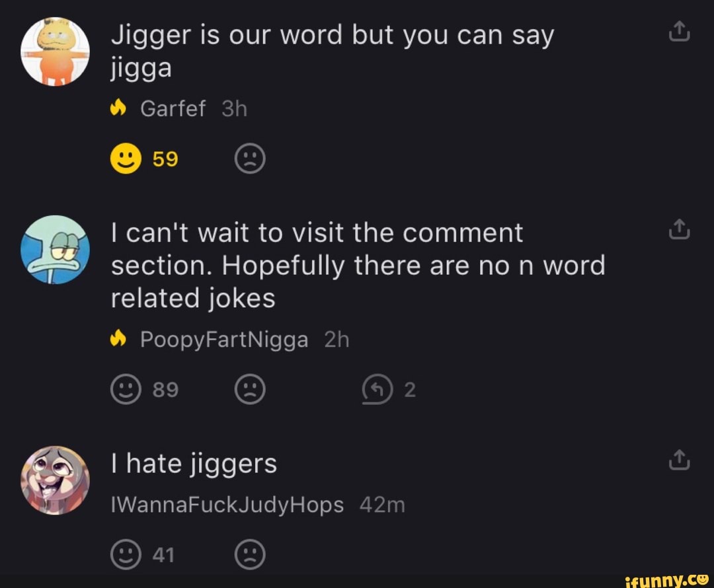714x588 pixels.
Task: Smile the comment with 89 smiles
Action: pos(126,389)
